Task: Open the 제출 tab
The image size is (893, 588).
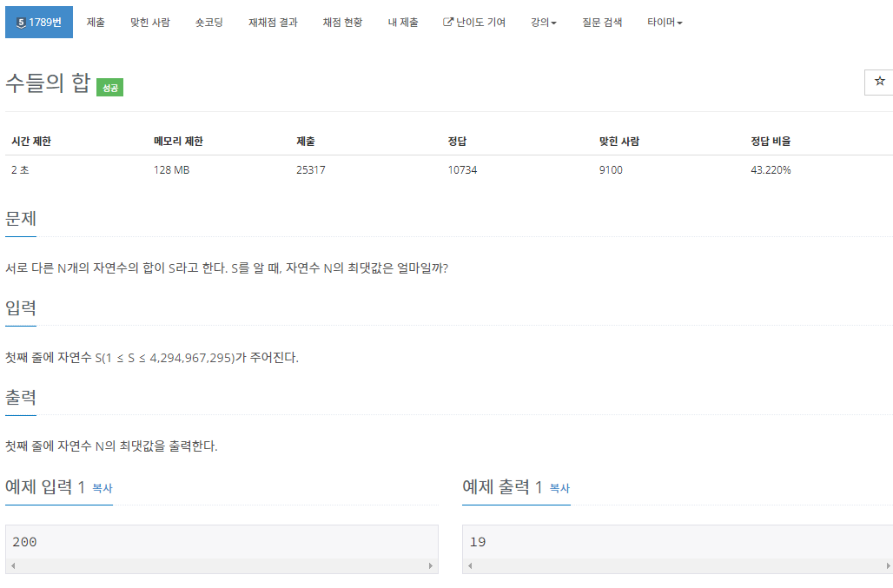Action: (x=96, y=23)
